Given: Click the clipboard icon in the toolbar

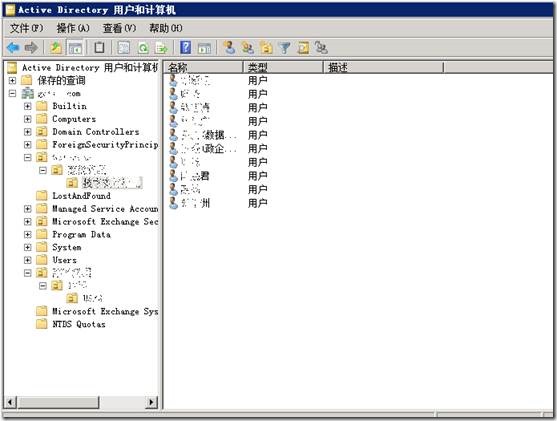Looking at the screenshot, I should pyautogui.click(x=99, y=47).
